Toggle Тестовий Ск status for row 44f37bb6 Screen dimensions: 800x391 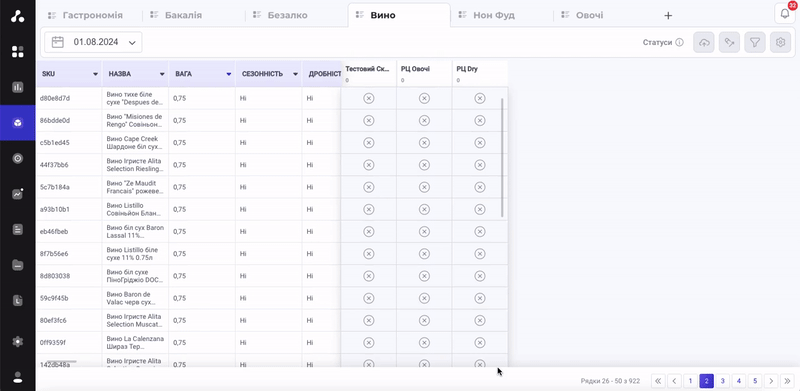(x=368, y=165)
